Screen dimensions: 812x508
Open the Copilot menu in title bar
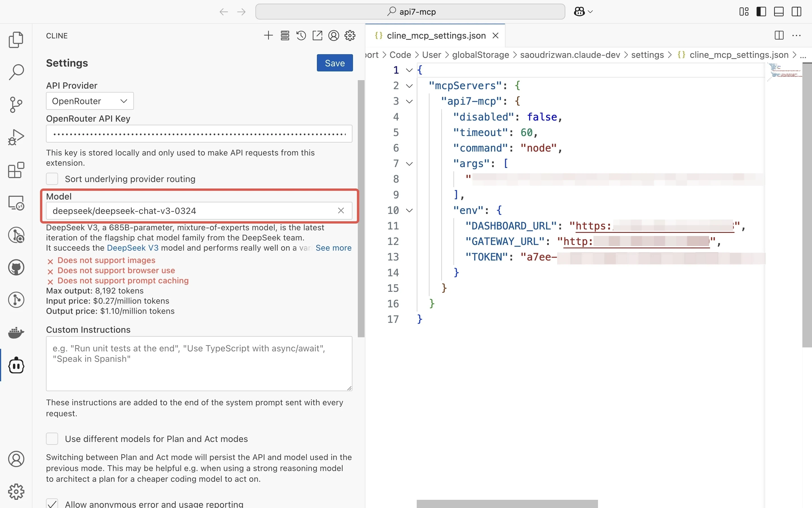click(x=583, y=12)
